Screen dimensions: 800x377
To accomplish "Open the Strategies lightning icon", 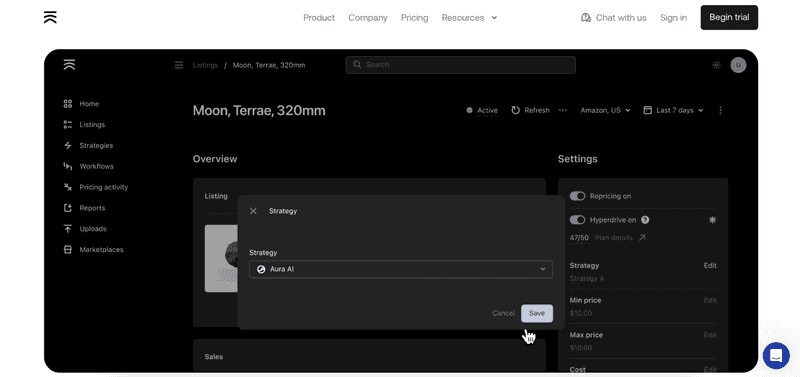I will coord(67,145).
